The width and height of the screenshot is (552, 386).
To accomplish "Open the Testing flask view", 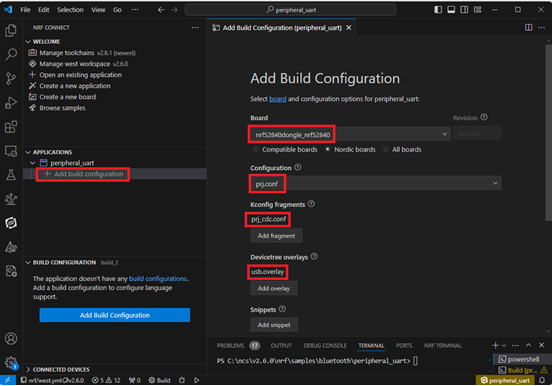I will [x=11, y=175].
